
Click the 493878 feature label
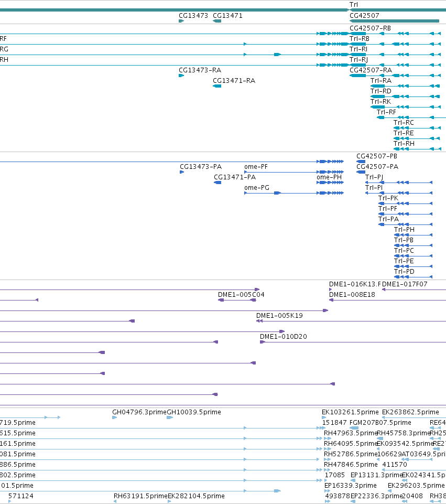338,496
